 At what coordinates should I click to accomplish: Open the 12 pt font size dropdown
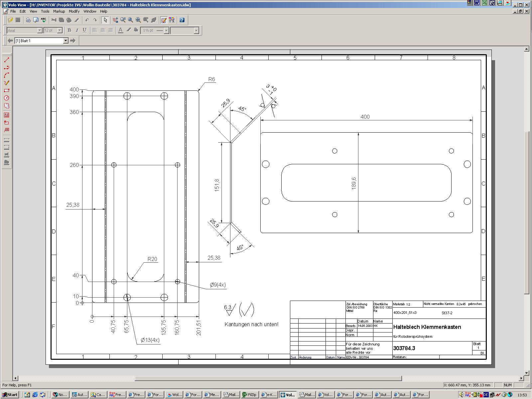click(x=60, y=30)
